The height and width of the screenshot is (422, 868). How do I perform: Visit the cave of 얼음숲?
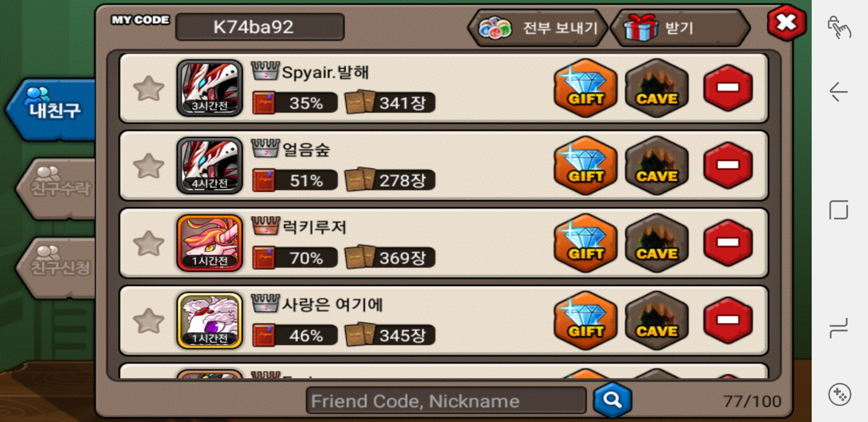(x=657, y=166)
